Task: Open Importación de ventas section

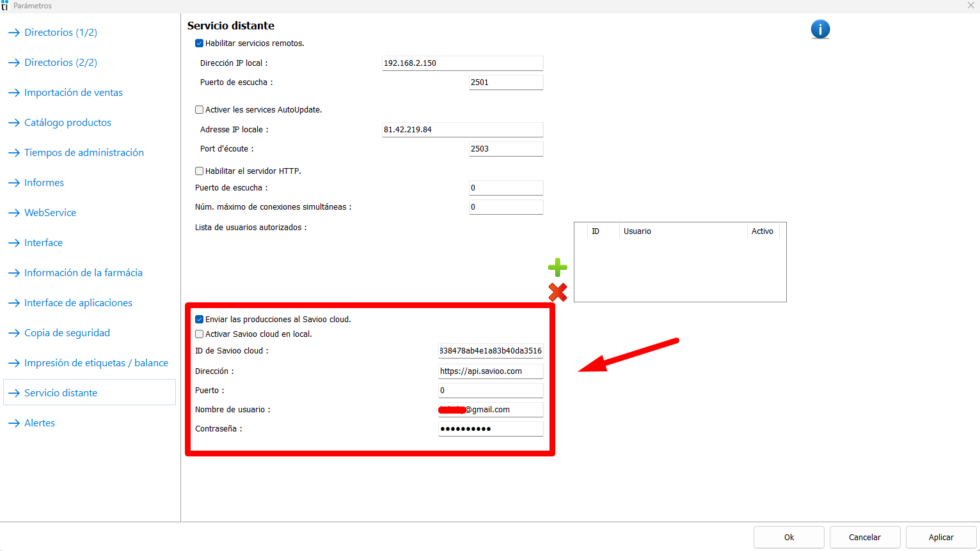Action: [73, 93]
